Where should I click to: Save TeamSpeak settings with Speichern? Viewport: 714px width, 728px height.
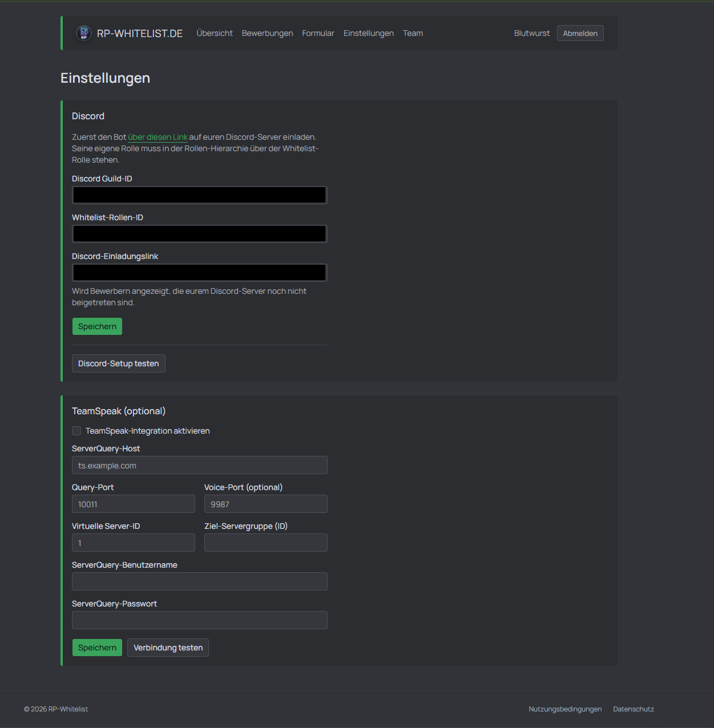pyautogui.click(x=97, y=648)
